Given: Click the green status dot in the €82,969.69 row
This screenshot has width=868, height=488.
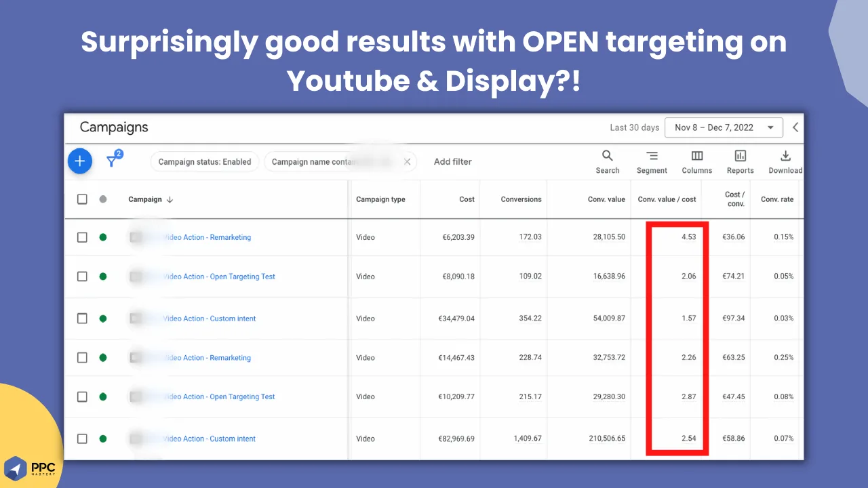Looking at the screenshot, I should [x=103, y=439].
